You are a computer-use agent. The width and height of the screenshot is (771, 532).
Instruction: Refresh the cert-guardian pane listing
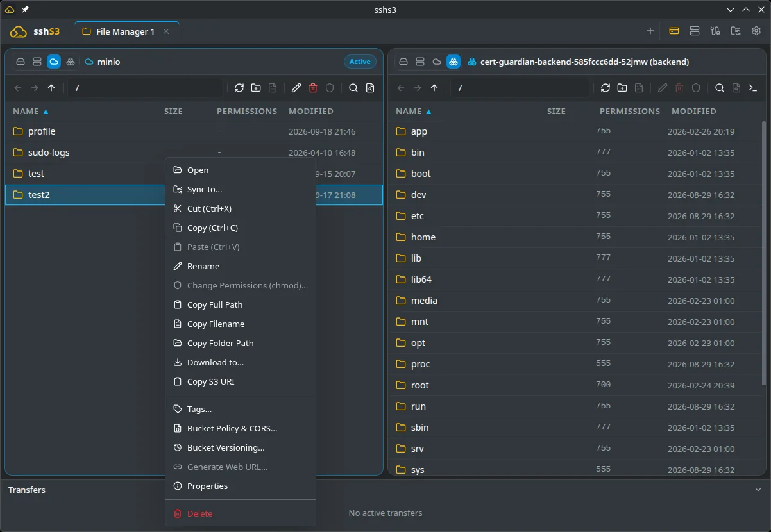[x=606, y=88]
